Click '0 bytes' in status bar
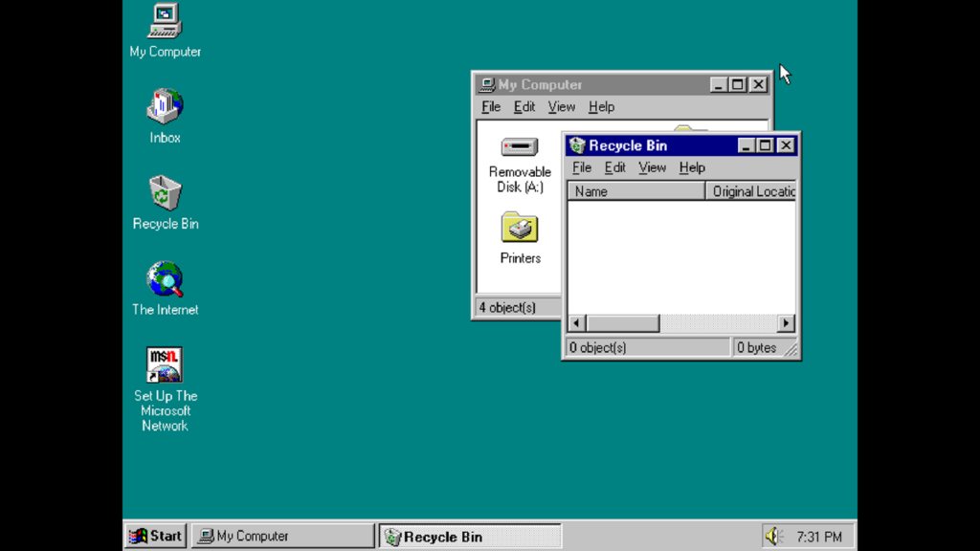 point(756,347)
